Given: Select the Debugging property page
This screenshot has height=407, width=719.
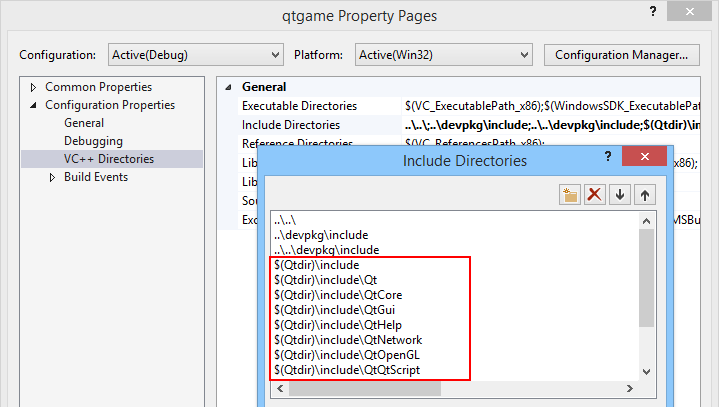Looking at the screenshot, I should click(93, 141).
